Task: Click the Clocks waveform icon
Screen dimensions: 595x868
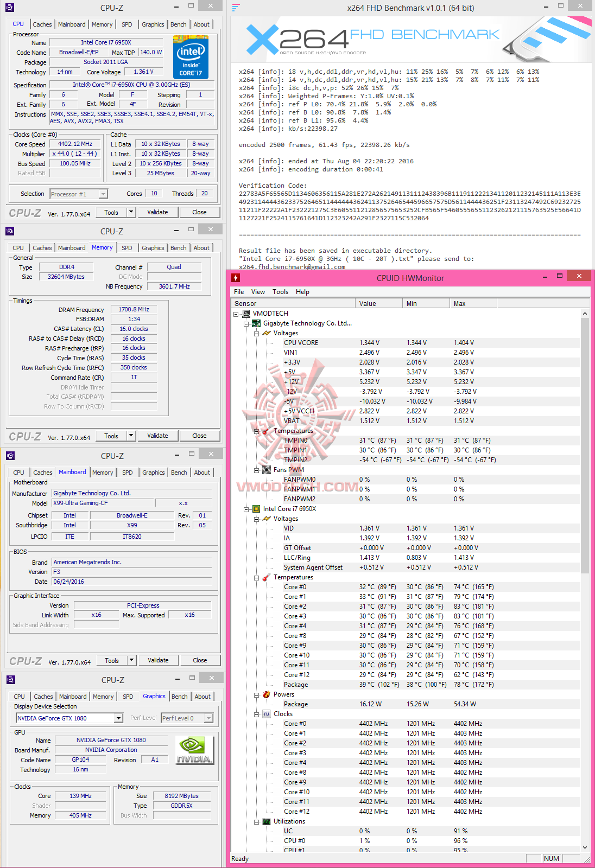Action: point(267,714)
